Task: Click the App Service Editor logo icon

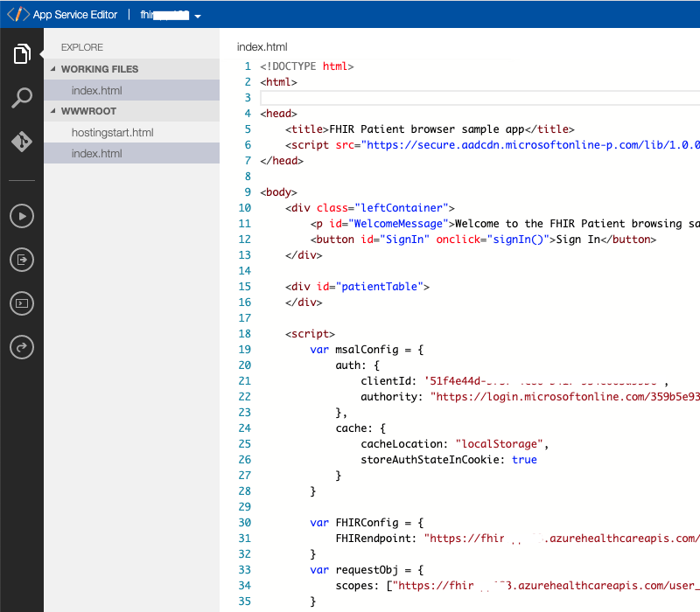Action: coord(18,14)
